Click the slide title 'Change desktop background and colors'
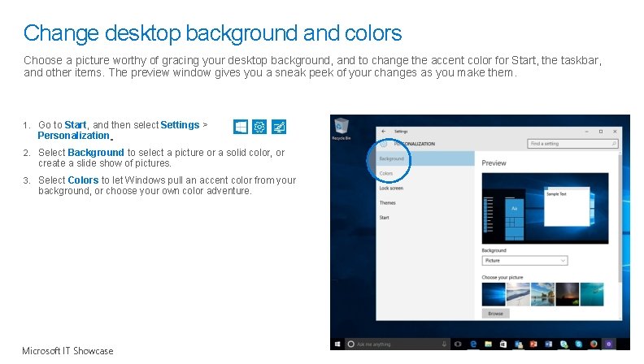 [x=212, y=33]
